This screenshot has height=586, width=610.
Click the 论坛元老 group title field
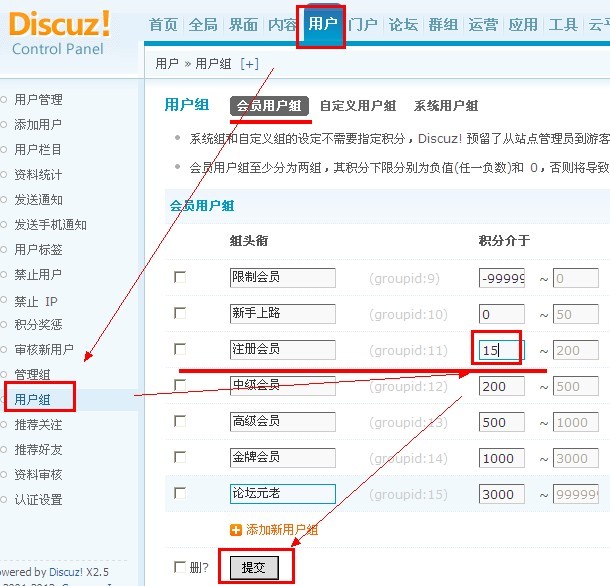pyautogui.click(x=282, y=494)
